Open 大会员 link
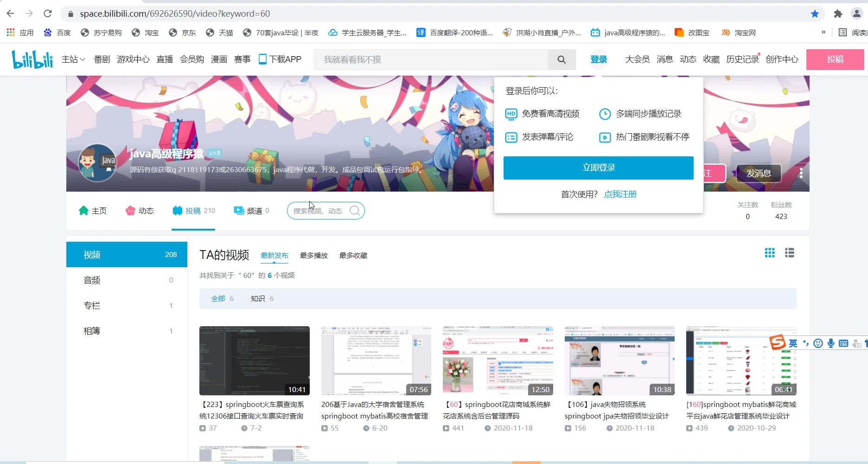 (637, 59)
